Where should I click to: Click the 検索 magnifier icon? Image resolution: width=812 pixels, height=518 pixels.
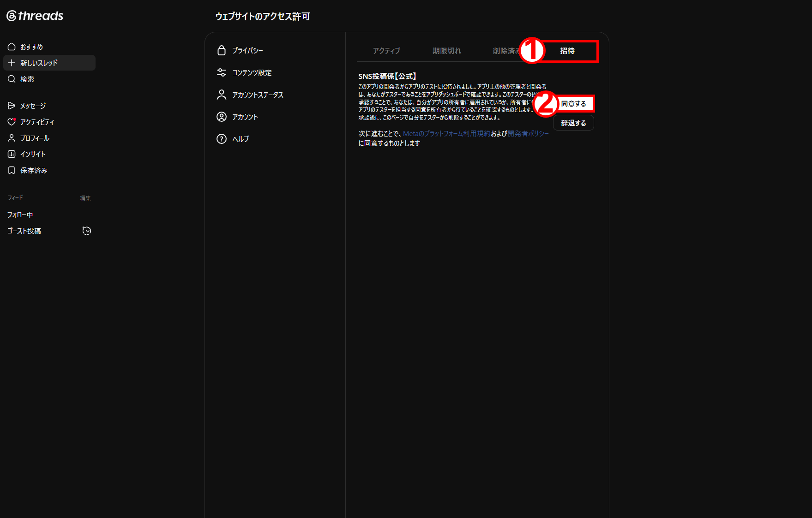coord(12,79)
